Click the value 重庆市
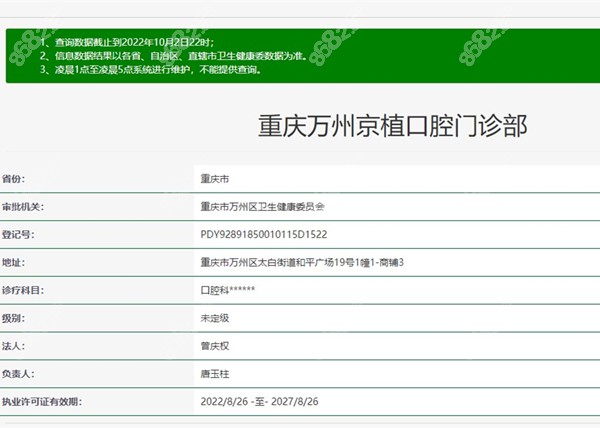 (215, 179)
